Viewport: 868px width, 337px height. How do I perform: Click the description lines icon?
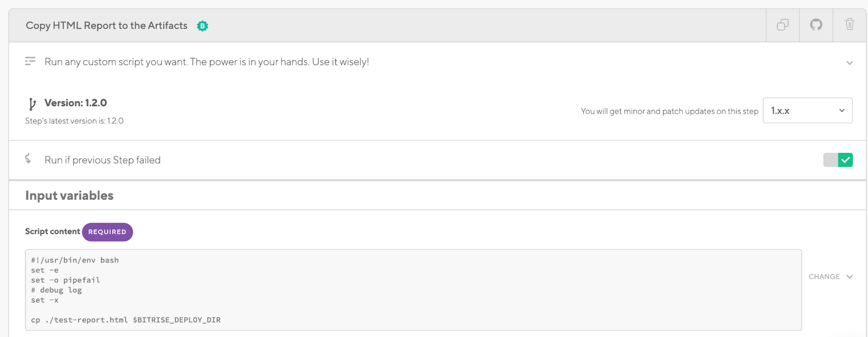30,61
